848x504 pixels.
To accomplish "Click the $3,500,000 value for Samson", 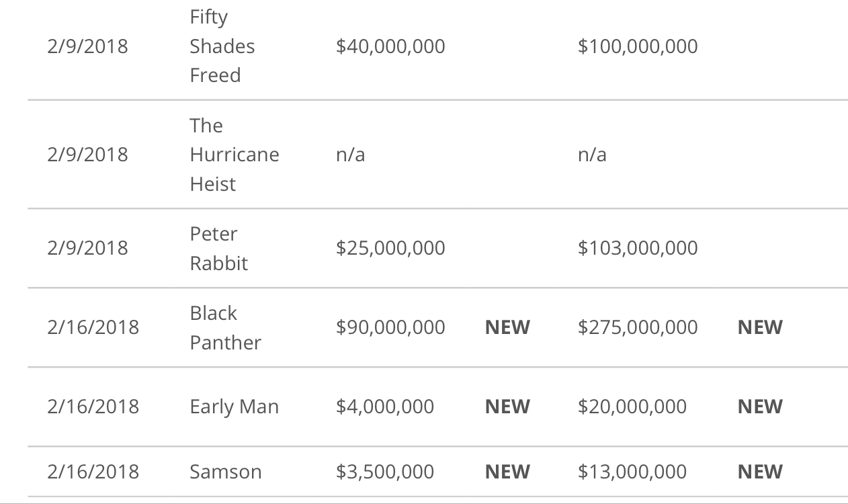I will [x=385, y=472].
